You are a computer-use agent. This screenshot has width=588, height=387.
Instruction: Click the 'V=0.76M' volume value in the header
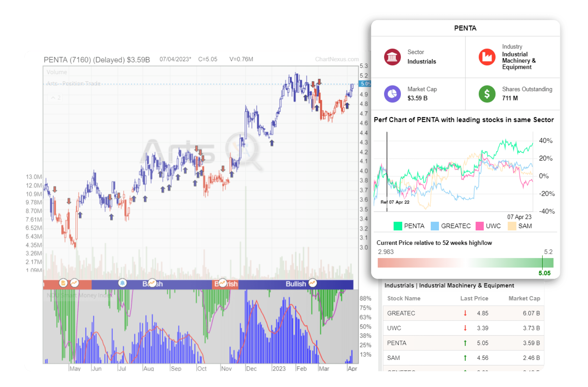click(241, 59)
